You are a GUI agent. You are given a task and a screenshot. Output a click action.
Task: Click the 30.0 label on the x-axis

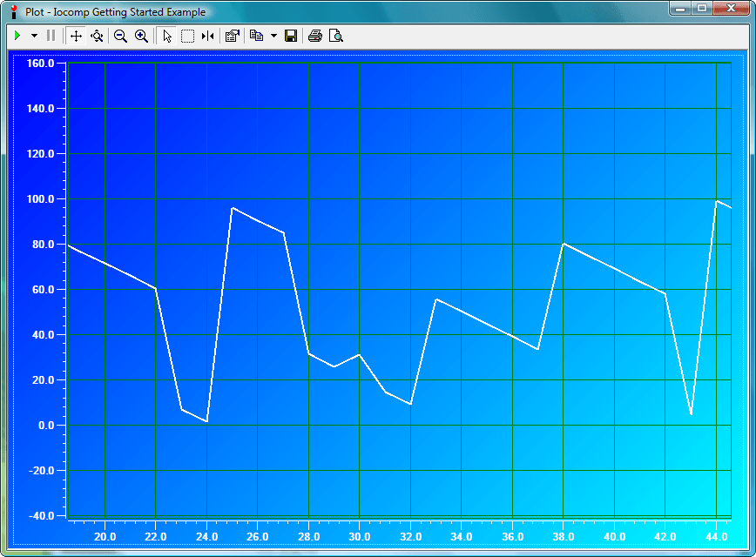(359, 537)
